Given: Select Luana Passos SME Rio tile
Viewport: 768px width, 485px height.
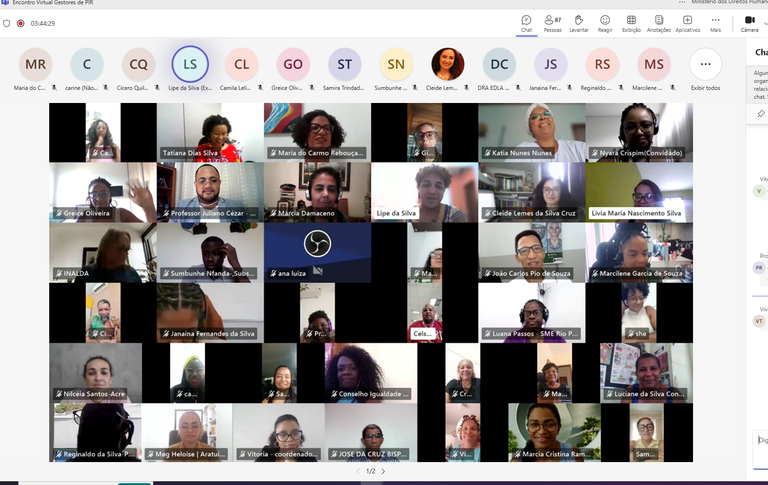Looking at the screenshot, I should (x=532, y=313).
